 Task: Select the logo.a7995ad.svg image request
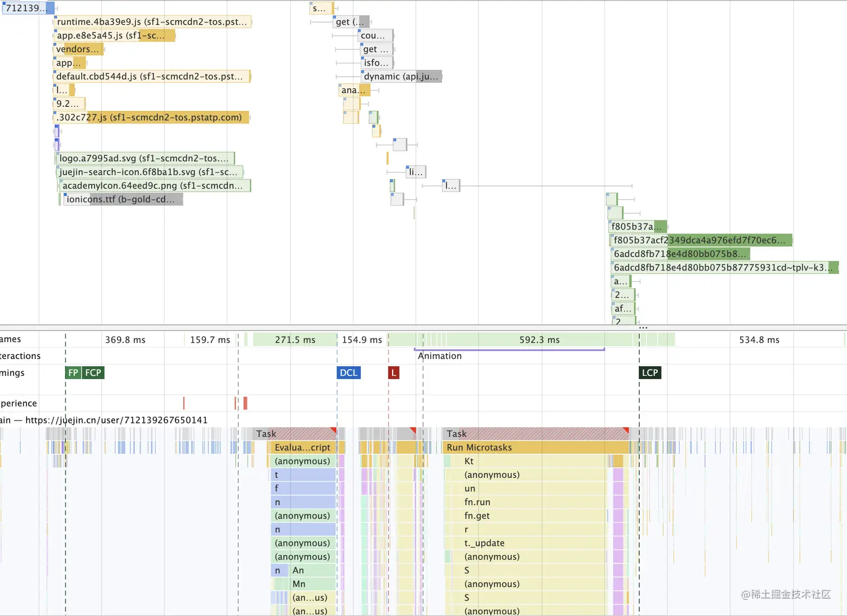coord(146,158)
